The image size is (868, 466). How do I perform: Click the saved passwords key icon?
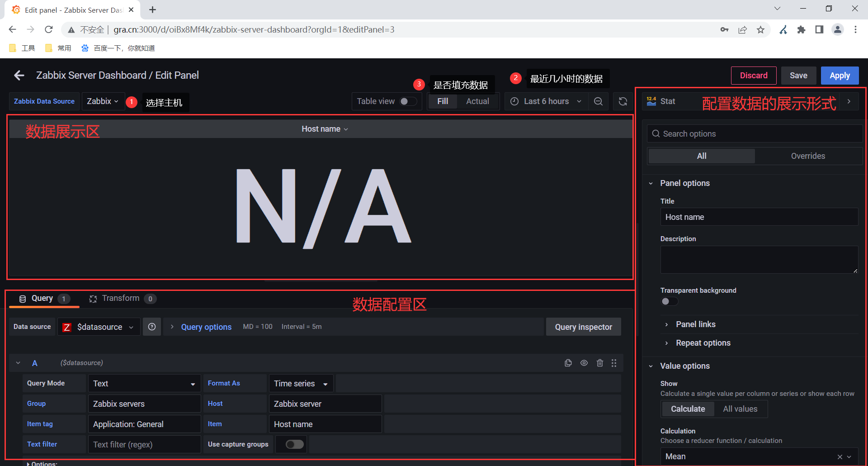point(724,30)
